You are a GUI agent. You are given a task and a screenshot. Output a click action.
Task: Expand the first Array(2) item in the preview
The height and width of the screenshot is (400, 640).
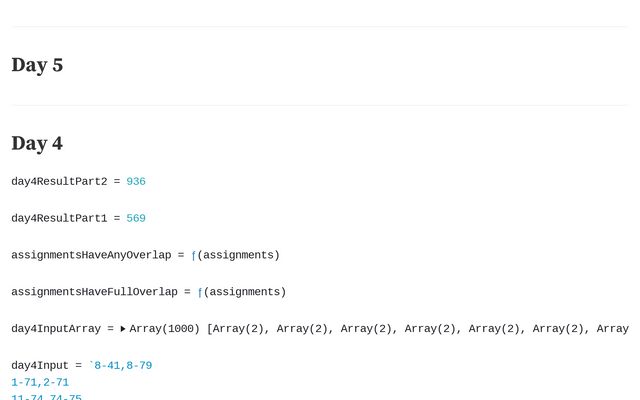241,329
